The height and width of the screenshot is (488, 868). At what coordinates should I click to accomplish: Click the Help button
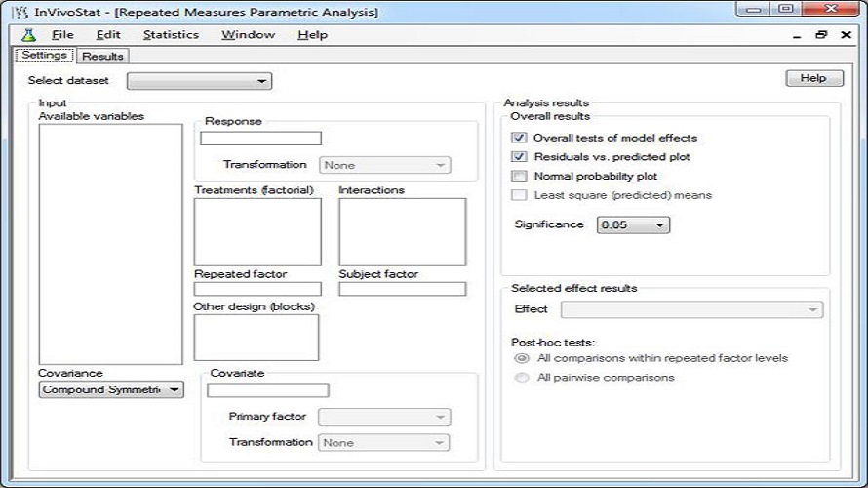[x=814, y=78]
